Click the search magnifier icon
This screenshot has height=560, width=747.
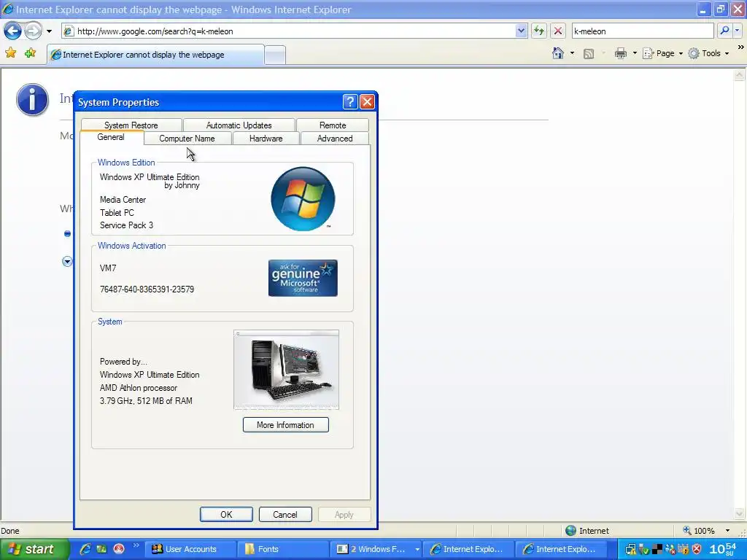pos(724,31)
